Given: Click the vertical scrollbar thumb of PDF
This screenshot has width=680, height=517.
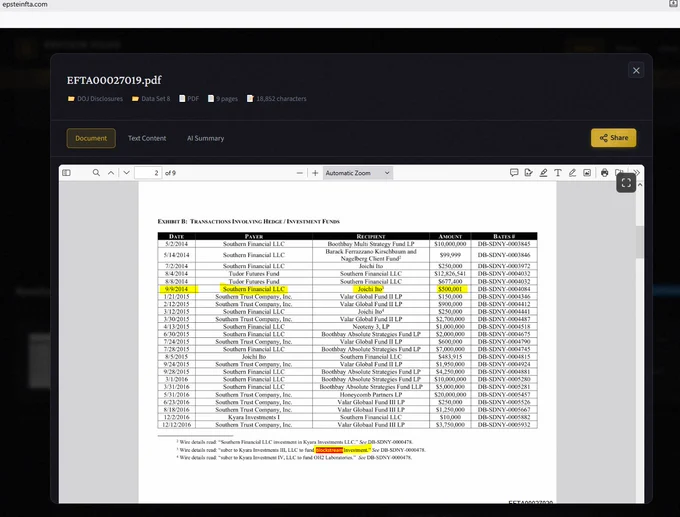Looking at the screenshot, I should coord(640,242).
